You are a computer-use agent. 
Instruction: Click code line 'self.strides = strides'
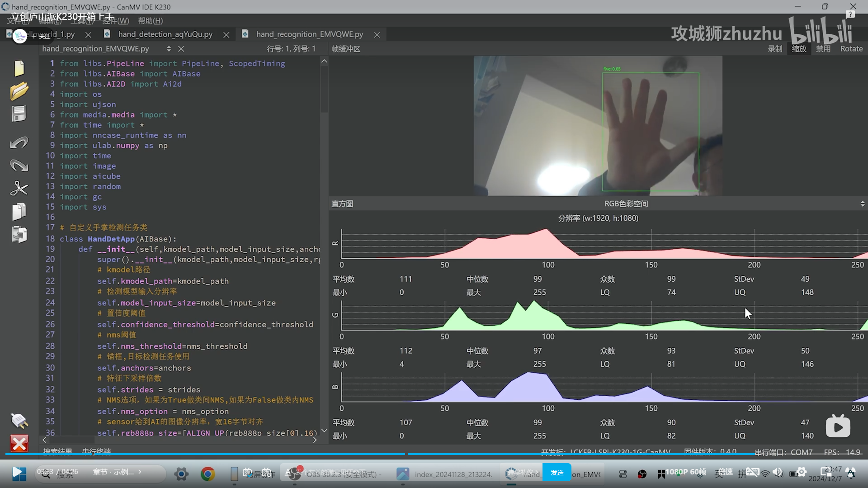(x=149, y=390)
